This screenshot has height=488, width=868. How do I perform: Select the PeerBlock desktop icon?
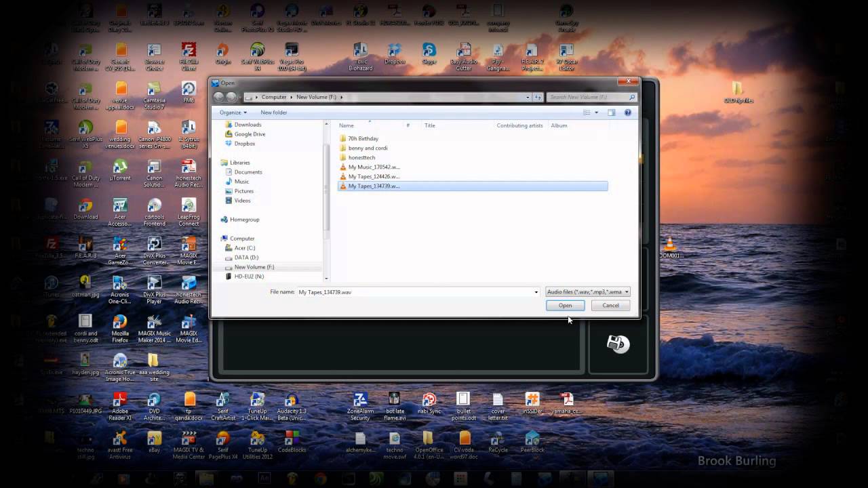tap(532, 442)
